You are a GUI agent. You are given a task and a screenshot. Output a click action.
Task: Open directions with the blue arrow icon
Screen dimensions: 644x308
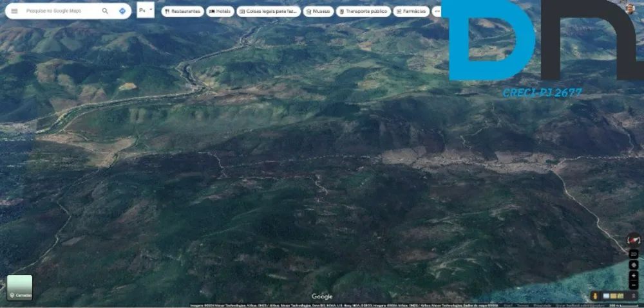point(122,11)
